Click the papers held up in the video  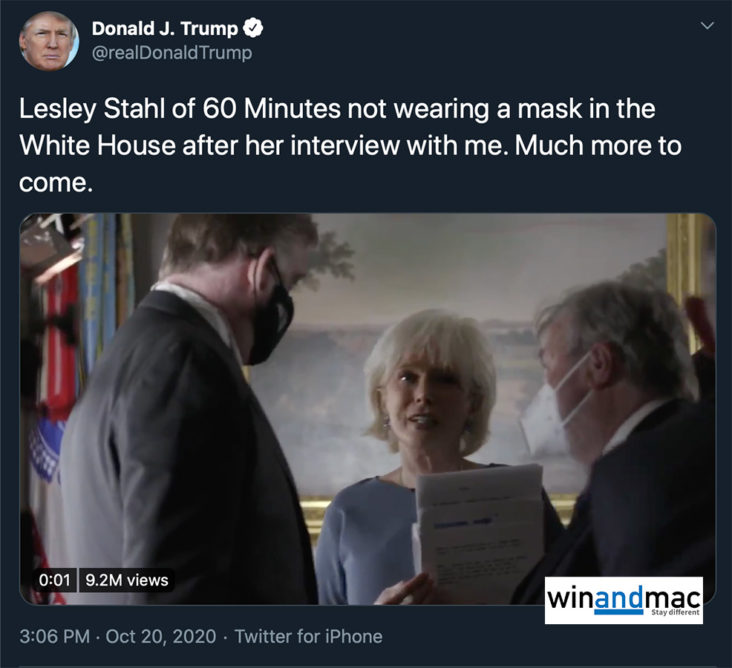478,528
